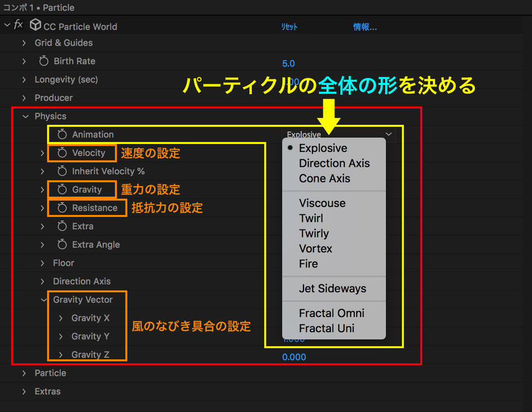Toggle the Inherit Velocity % stopwatch

tap(62, 171)
